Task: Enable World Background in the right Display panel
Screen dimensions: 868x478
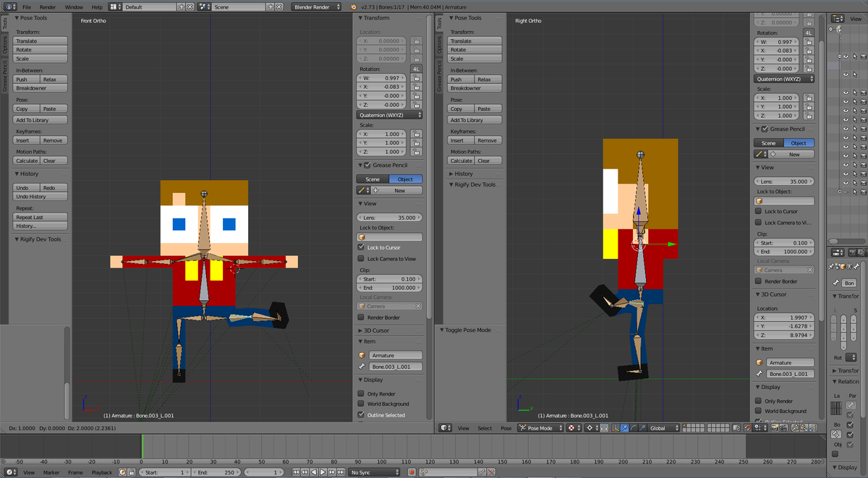Action: (758, 411)
